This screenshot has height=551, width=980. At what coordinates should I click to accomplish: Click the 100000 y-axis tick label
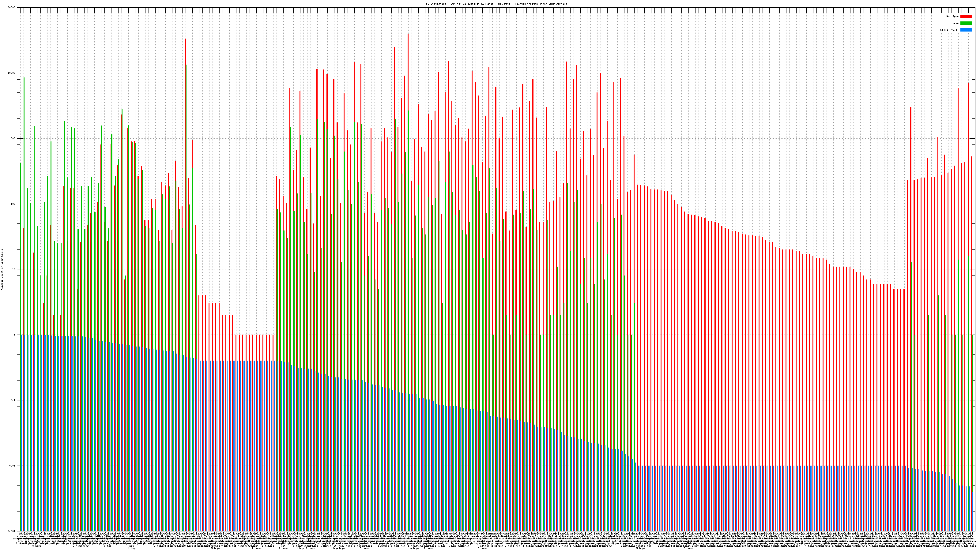(x=11, y=8)
